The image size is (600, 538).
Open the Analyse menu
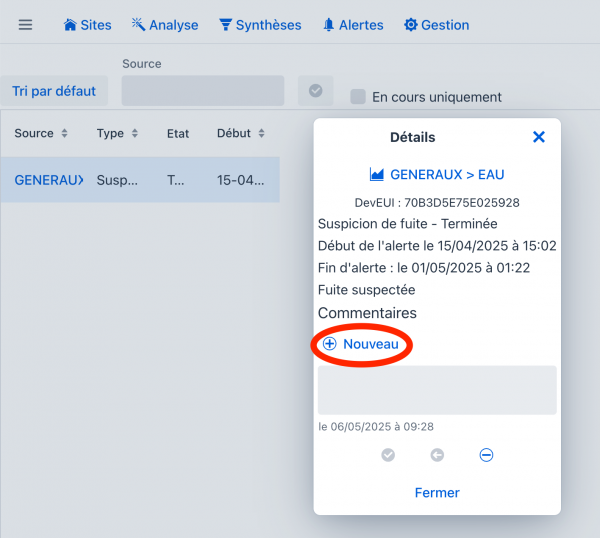click(x=165, y=25)
